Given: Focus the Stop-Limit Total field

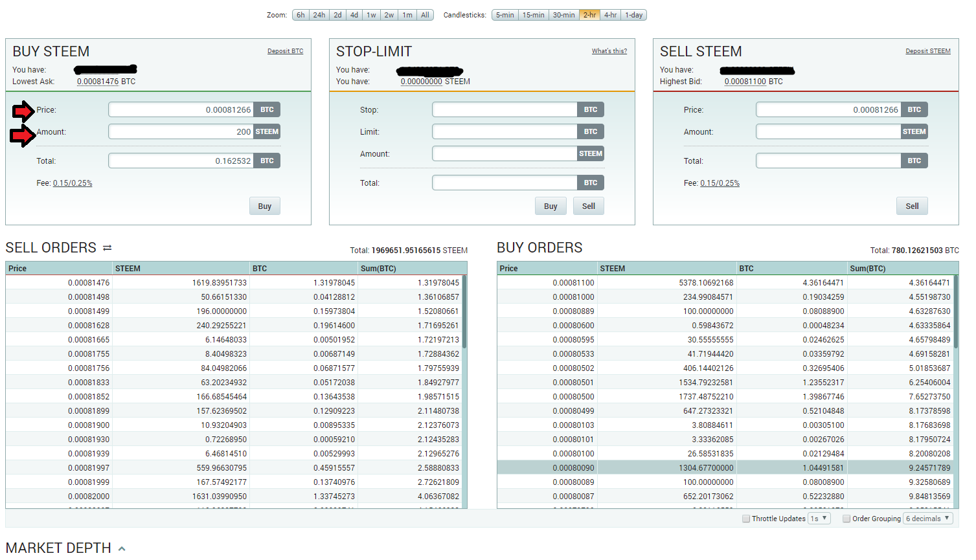Looking at the screenshot, I should [505, 183].
